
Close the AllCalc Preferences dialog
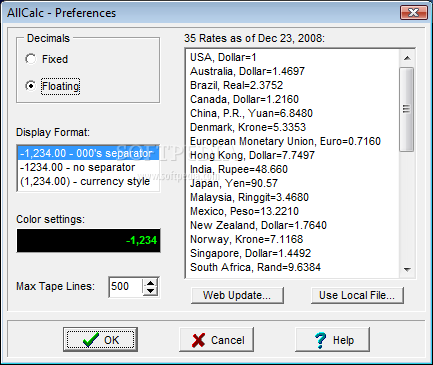pos(414,13)
